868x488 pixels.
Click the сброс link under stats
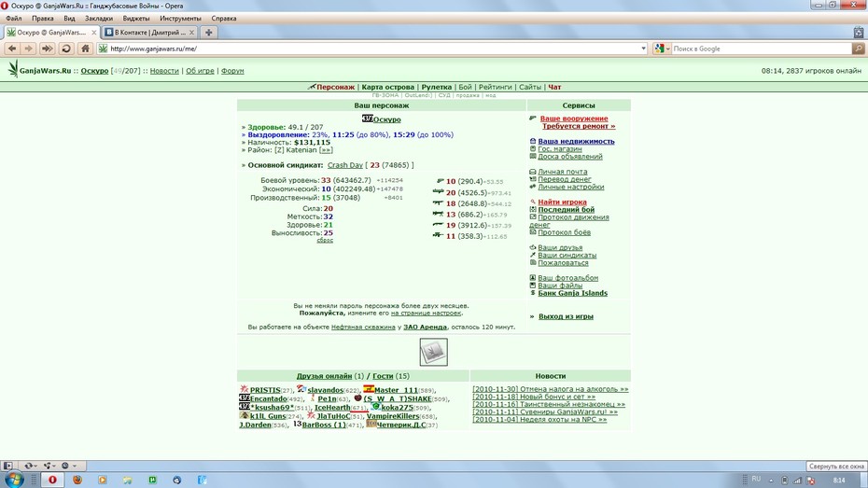pos(325,240)
